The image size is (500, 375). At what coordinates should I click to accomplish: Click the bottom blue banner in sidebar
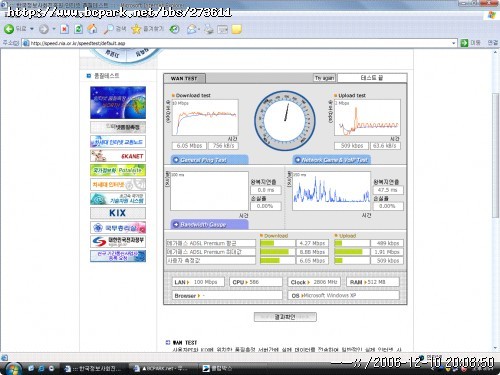pyautogui.click(x=118, y=256)
